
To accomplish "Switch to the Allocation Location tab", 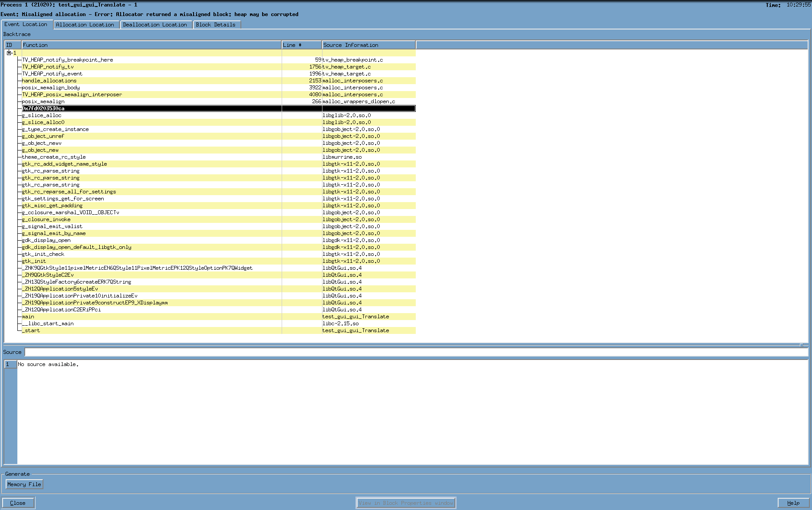I will (85, 25).
